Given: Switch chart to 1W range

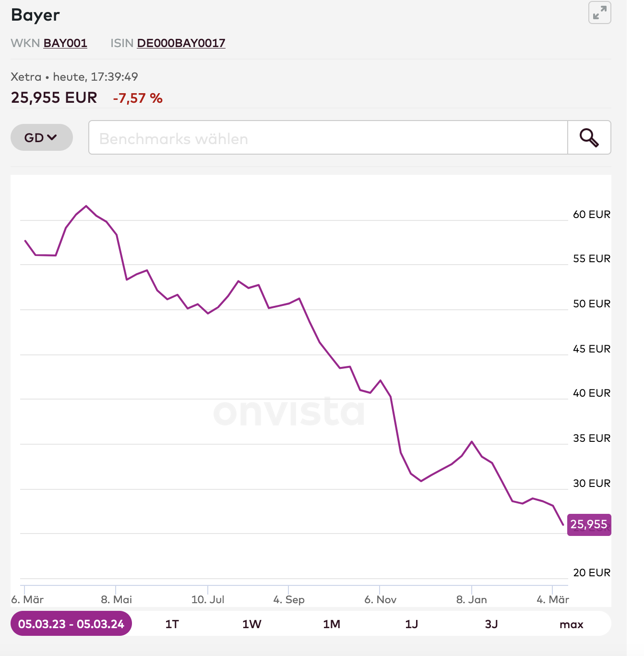Looking at the screenshot, I should point(251,624).
